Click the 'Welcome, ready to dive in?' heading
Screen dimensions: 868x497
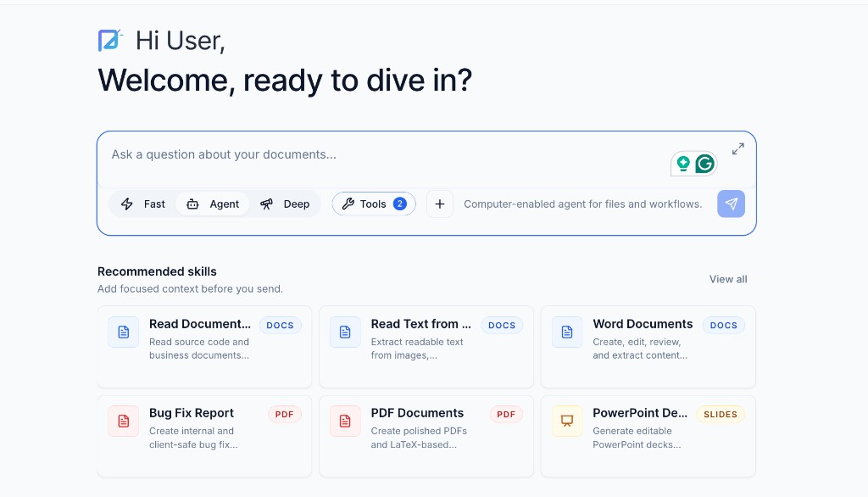tap(285, 81)
